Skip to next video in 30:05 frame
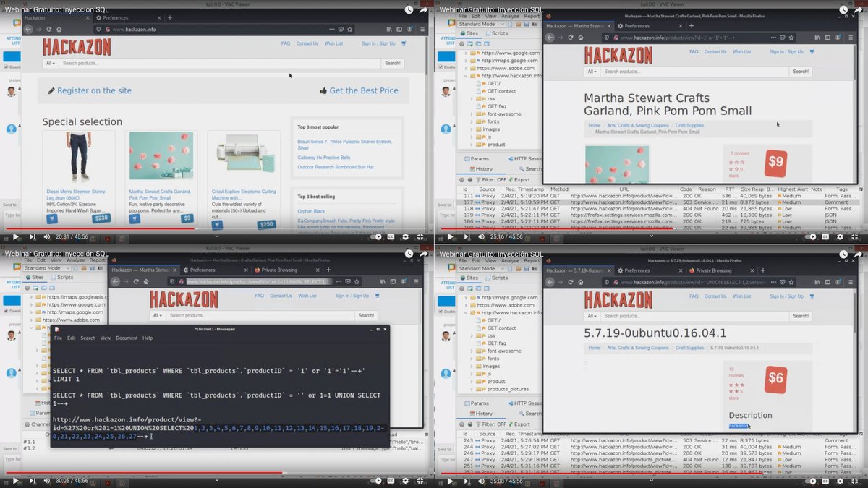Screen dimensions: 868x488 click(32, 481)
